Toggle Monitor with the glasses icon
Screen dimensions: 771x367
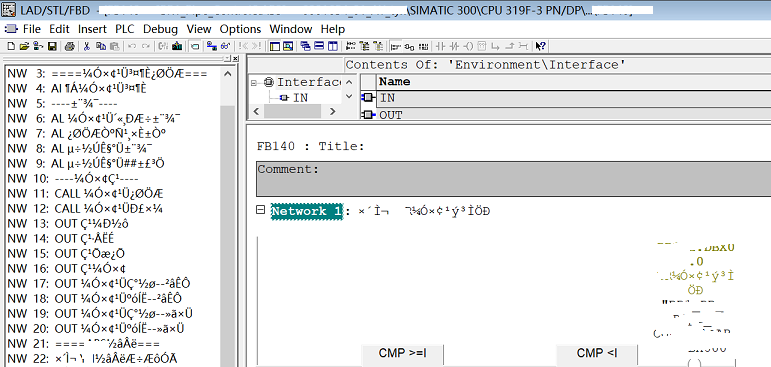pyautogui.click(x=225, y=46)
